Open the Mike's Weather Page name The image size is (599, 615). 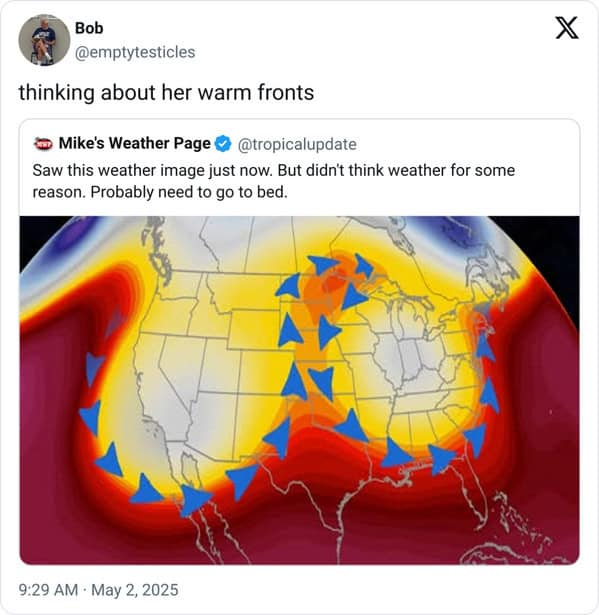[135, 143]
